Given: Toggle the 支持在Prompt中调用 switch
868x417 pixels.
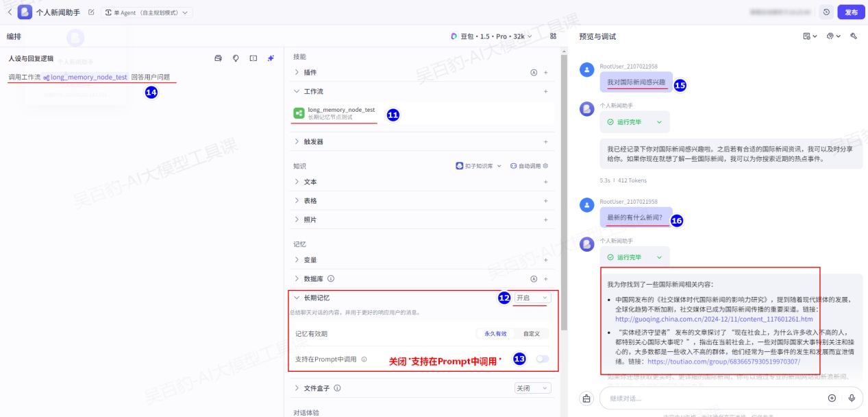Looking at the screenshot, I should (542, 359).
